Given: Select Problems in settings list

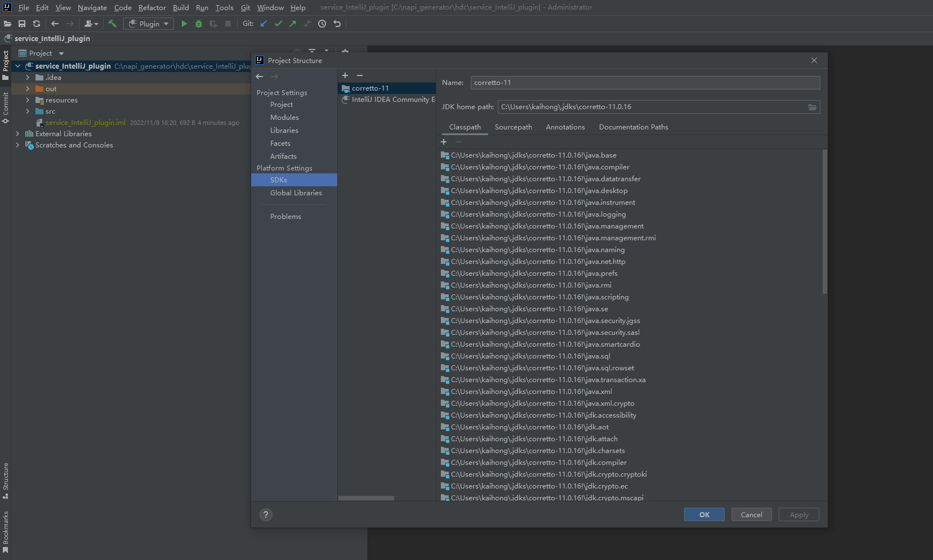Looking at the screenshot, I should click(x=285, y=216).
